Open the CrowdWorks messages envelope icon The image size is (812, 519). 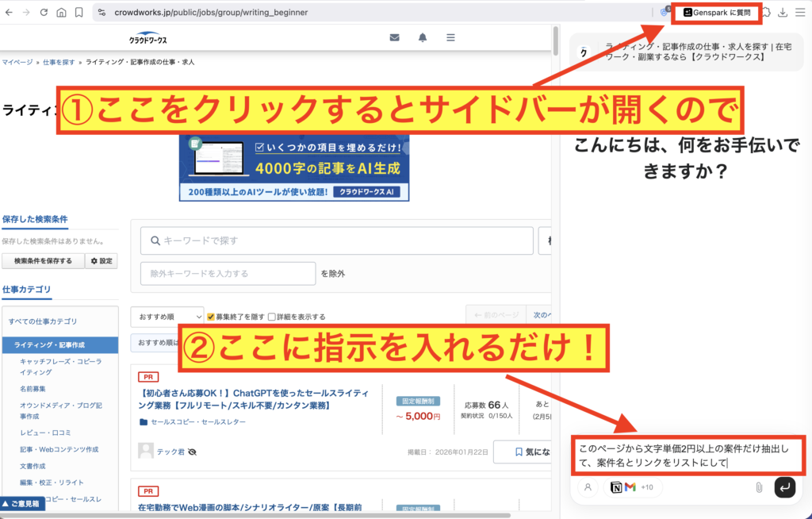[394, 38]
